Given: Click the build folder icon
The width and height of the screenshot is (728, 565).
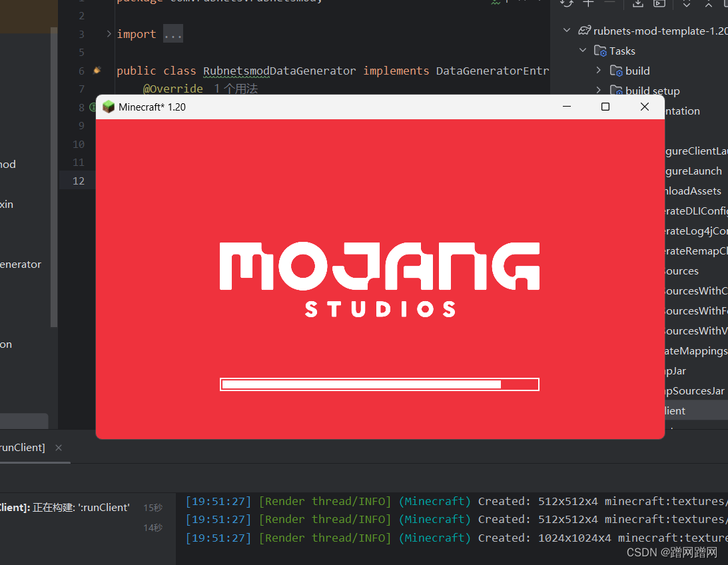Looking at the screenshot, I should [616, 71].
